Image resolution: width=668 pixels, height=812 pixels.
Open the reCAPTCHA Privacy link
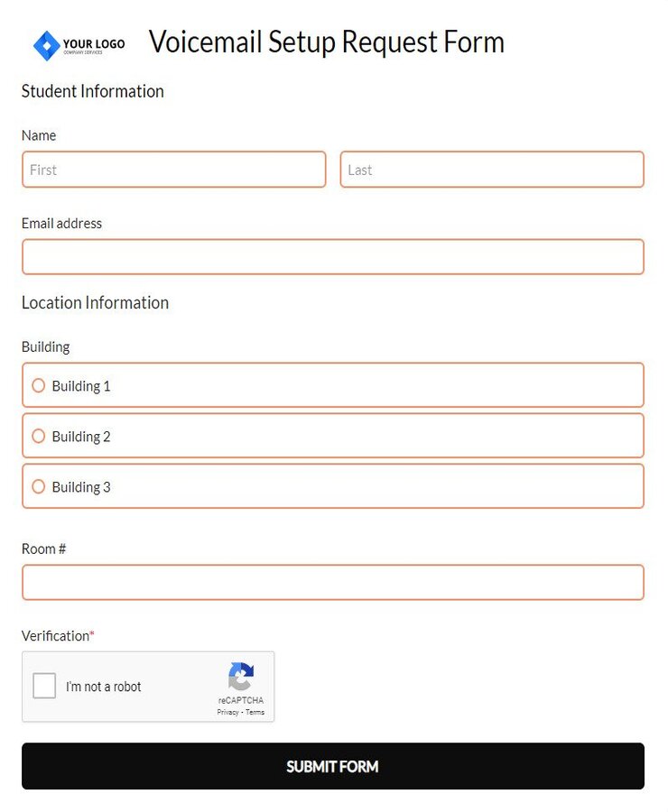point(226,712)
